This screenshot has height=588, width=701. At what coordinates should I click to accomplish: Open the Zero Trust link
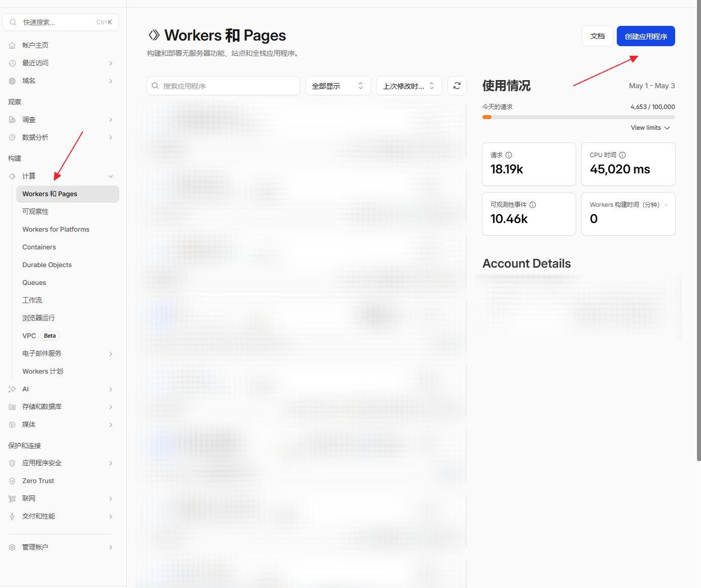click(38, 481)
